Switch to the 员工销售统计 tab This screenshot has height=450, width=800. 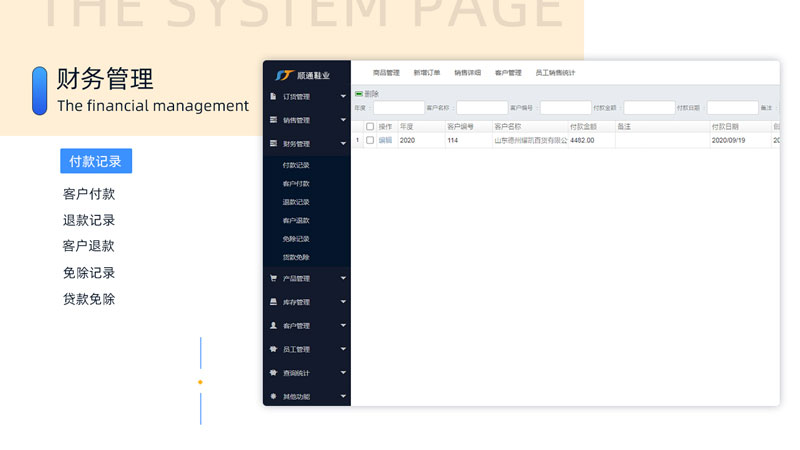[555, 73]
